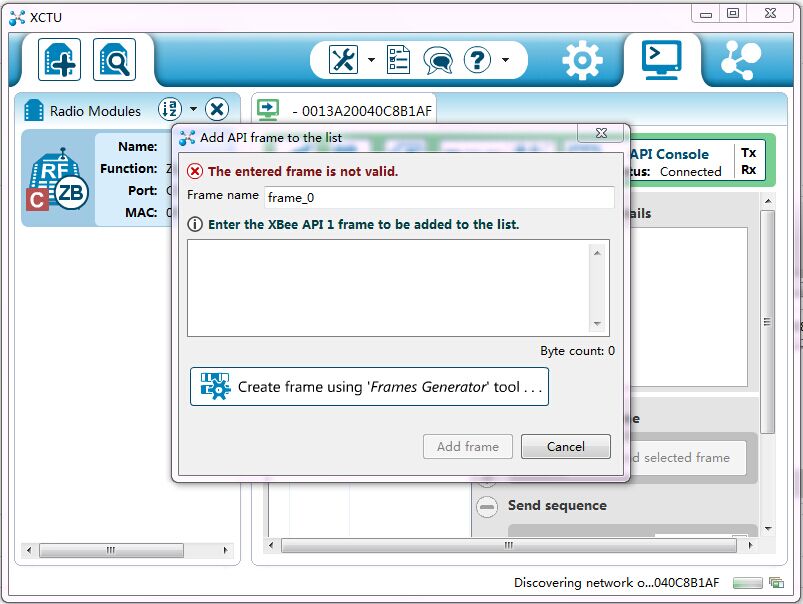Image resolution: width=803 pixels, height=604 pixels.
Task: Open the checklist toolbar icon
Action: pyautogui.click(x=398, y=60)
